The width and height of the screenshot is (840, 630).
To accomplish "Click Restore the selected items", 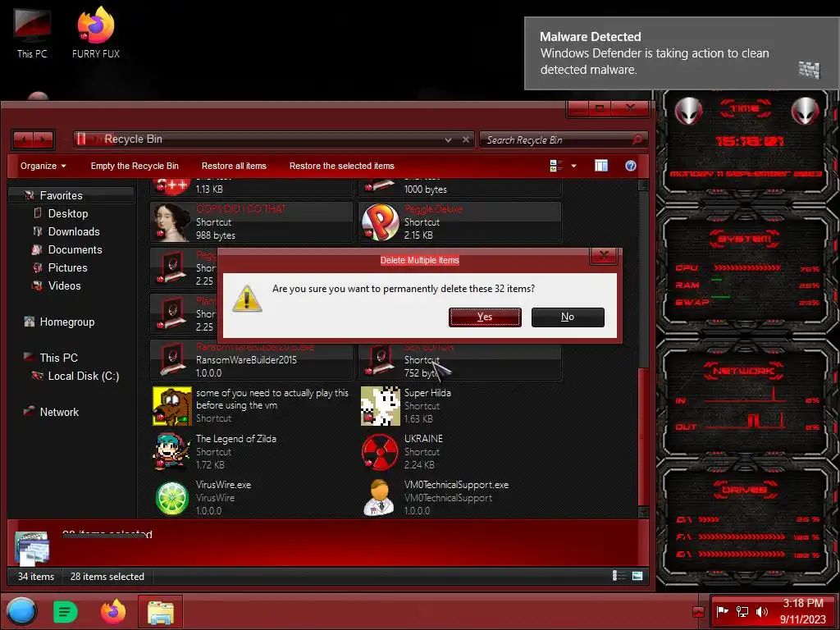I will coord(342,166).
